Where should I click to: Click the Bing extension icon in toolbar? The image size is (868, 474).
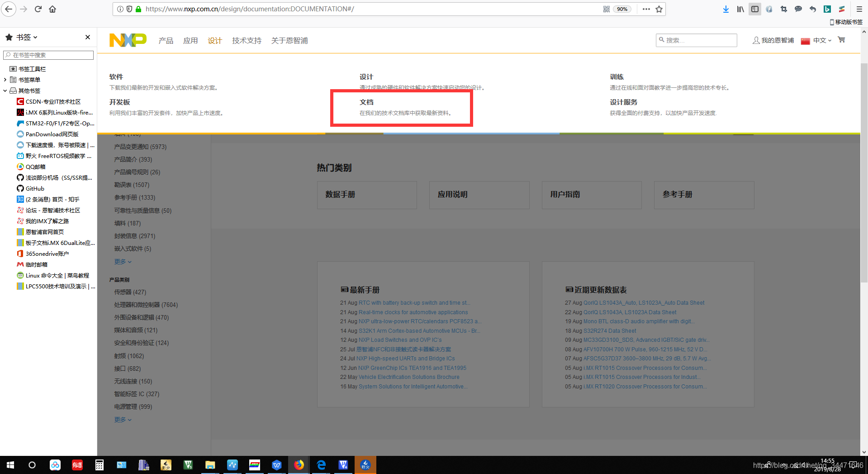point(827,9)
